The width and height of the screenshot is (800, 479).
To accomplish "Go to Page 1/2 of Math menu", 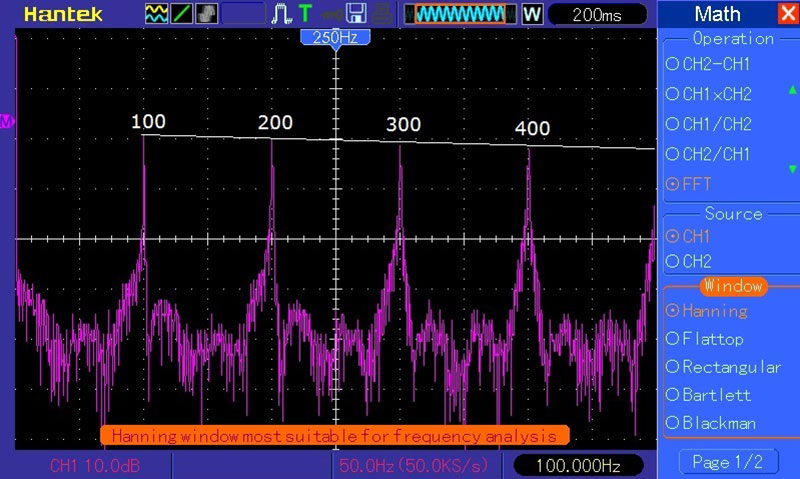I will (728, 462).
